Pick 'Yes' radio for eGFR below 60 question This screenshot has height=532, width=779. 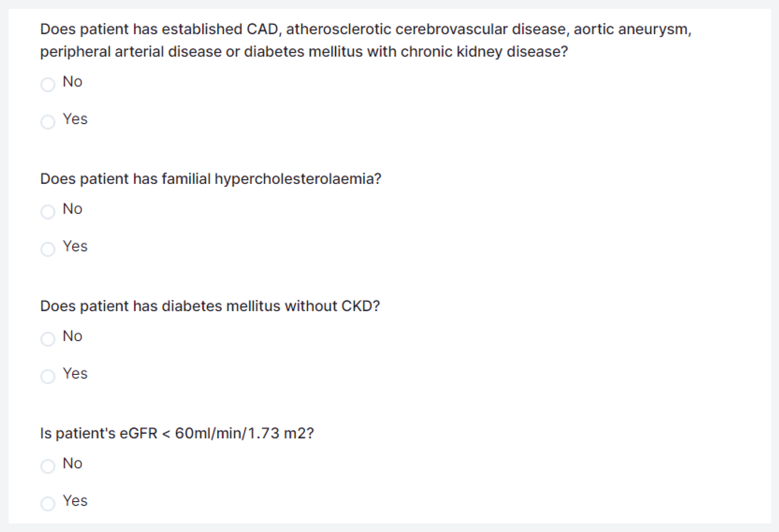click(x=48, y=504)
